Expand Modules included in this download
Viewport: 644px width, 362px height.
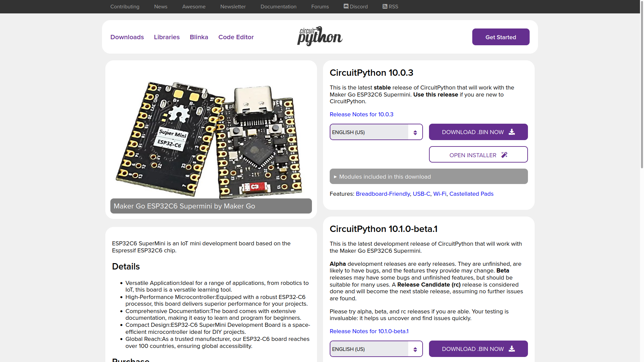(429, 176)
